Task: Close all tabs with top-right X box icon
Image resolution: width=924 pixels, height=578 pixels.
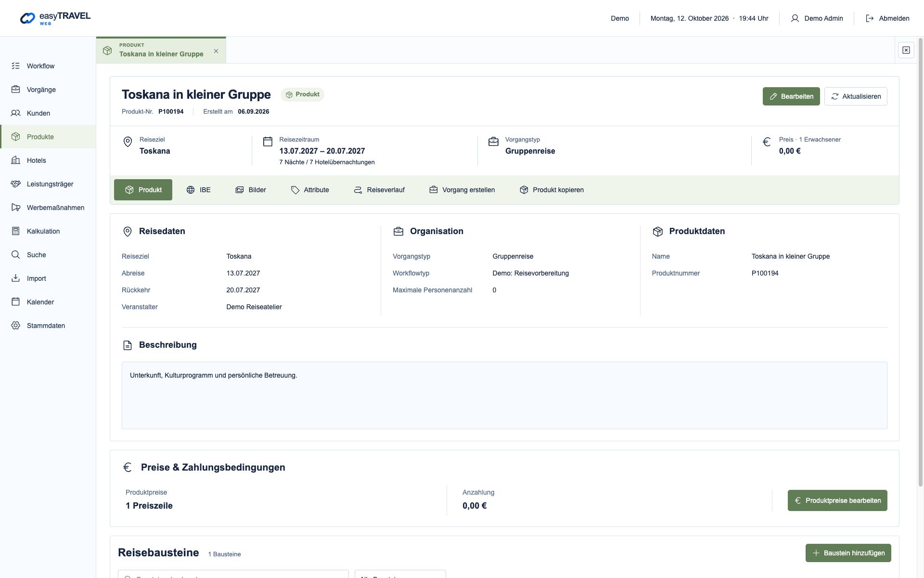Action: [906, 50]
